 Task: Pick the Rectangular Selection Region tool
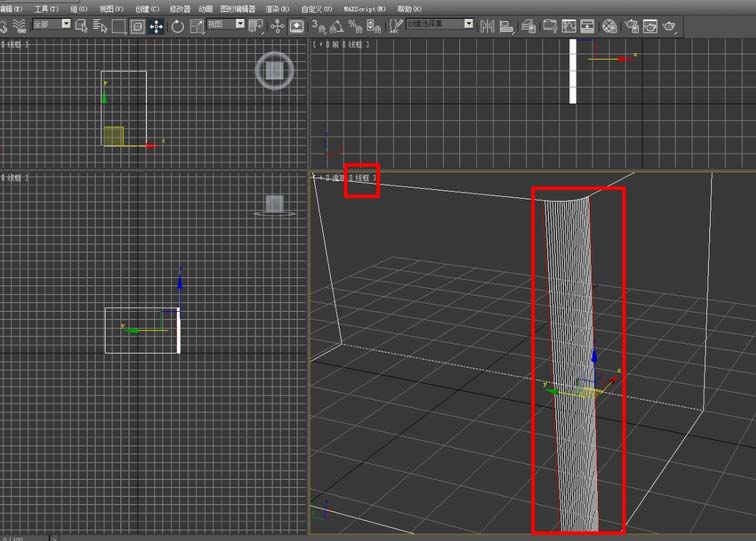coord(118,26)
